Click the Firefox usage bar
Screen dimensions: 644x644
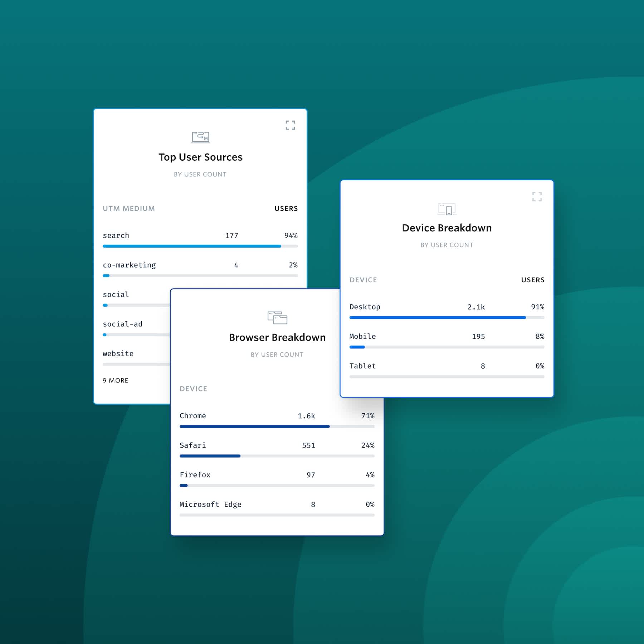pos(277,486)
